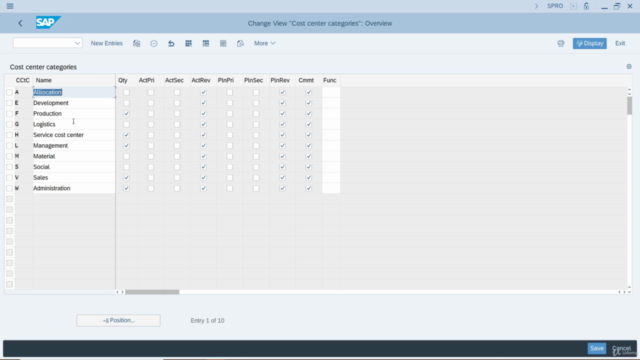
Task: Toggle PlnPri checkbox for Material
Action: point(229,156)
